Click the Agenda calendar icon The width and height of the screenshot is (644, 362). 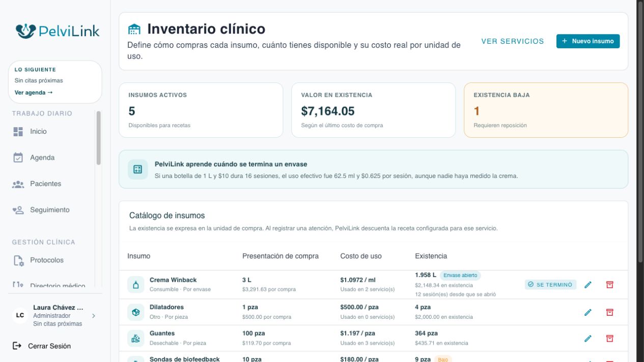tap(18, 158)
